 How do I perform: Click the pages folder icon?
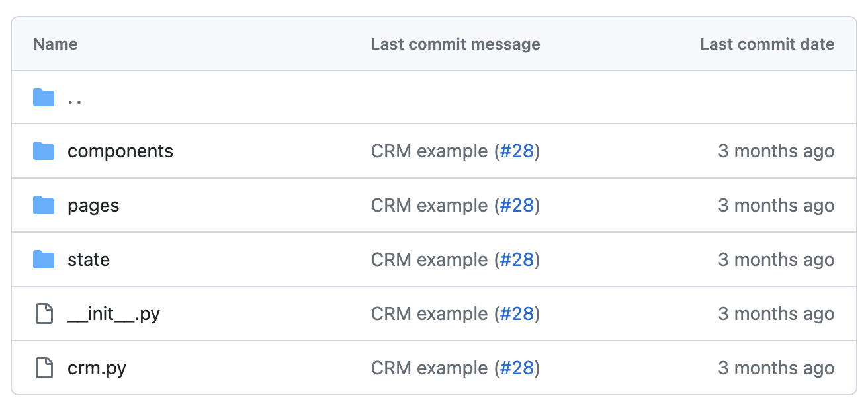[44, 206]
